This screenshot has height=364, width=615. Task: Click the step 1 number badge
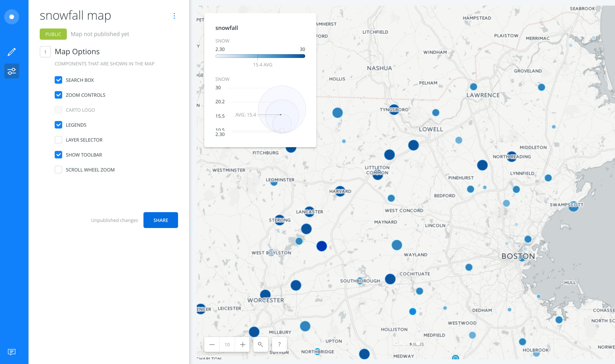pyautogui.click(x=45, y=52)
